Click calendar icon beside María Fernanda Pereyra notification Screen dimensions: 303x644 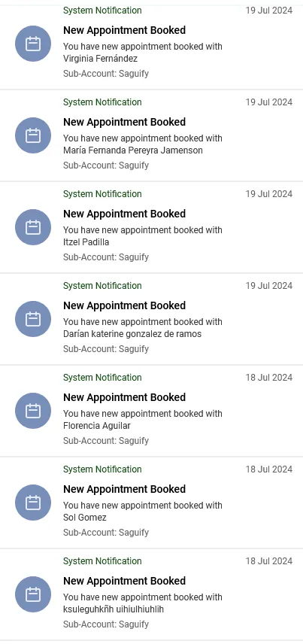(33, 135)
